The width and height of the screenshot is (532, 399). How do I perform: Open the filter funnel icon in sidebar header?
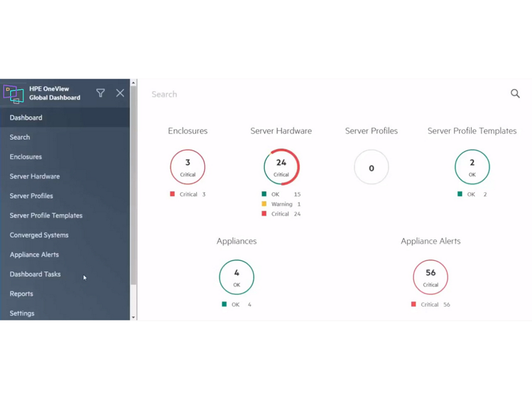[100, 93]
